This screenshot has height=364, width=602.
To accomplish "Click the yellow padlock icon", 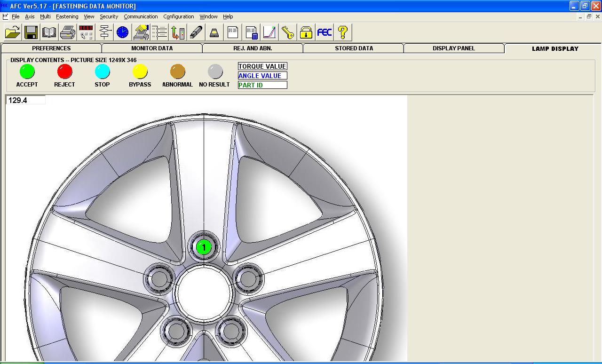I will click(306, 32).
